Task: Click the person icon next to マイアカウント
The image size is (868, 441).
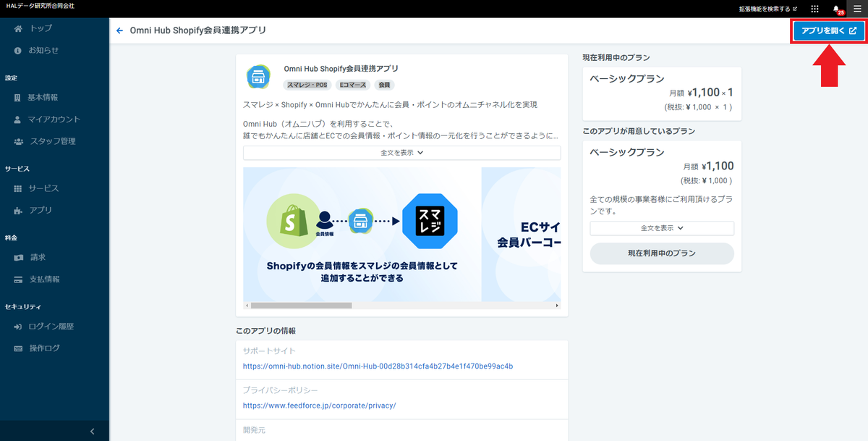Action: point(18,119)
